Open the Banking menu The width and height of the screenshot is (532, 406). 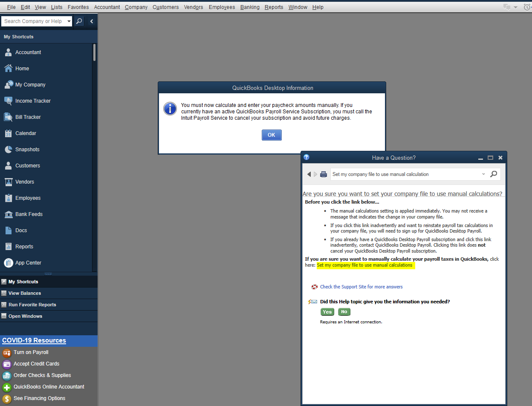[250, 7]
